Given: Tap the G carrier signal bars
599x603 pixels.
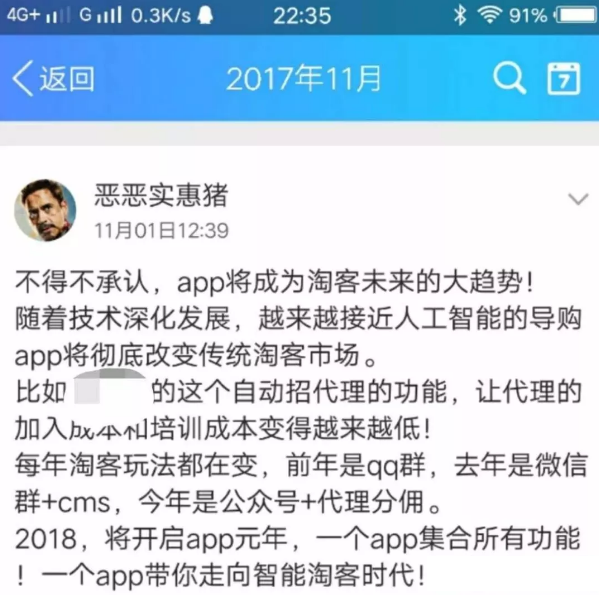Looking at the screenshot, I should tap(101, 15).
